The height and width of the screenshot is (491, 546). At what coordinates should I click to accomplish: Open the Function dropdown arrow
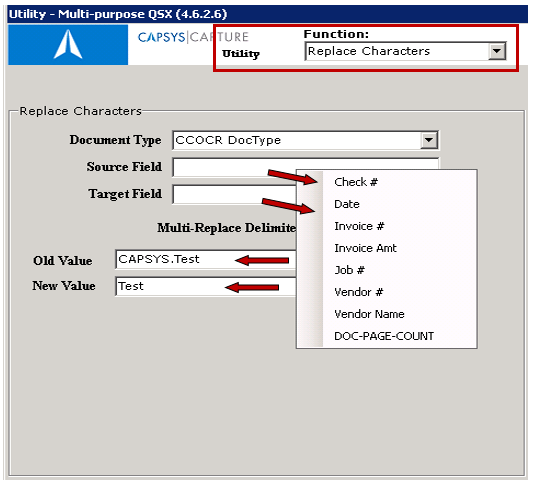click(x=497, y=51)
